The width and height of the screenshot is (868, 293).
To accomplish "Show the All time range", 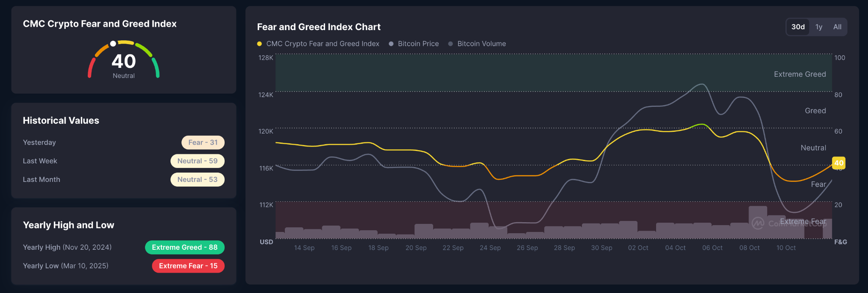I will 837,27.
